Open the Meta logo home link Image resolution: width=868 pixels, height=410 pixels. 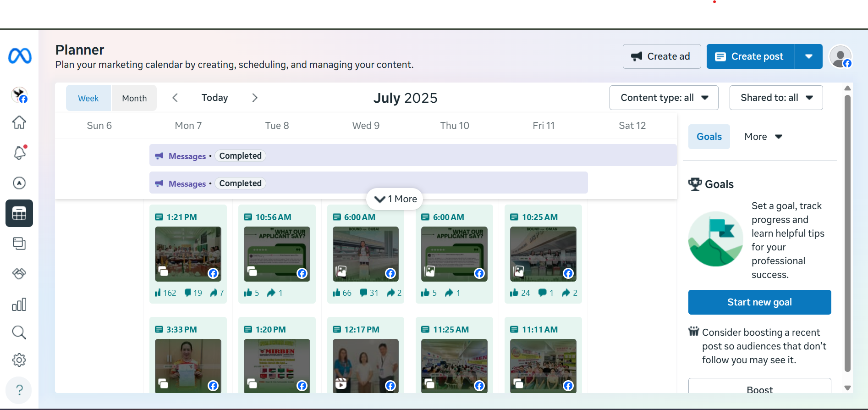[20, 56]
